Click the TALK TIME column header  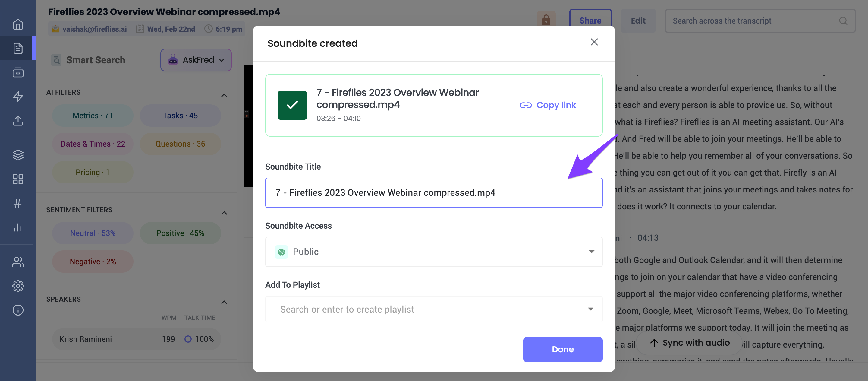[200, 318]
